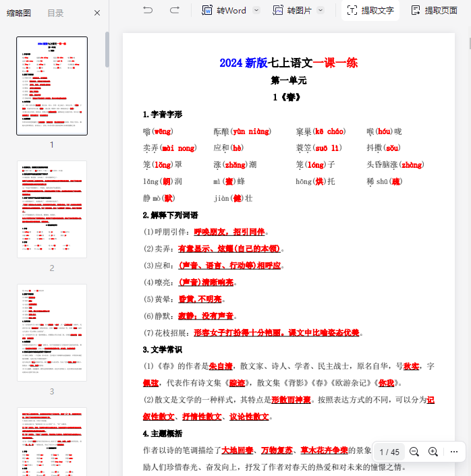This screenshot has height=476, width=471.
Task: Click the 转图片 convert icon
Action: tap(277, 10)
